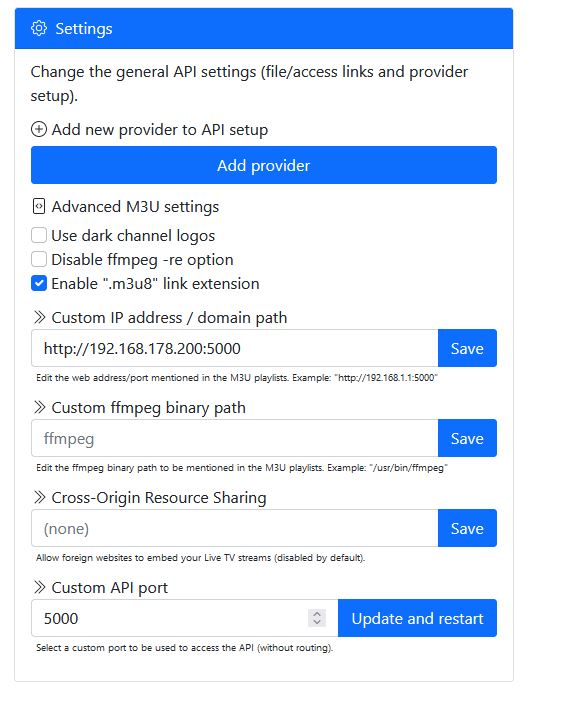Click the Settings gear icon
This screenshot has height=711, width=562.
39,28
